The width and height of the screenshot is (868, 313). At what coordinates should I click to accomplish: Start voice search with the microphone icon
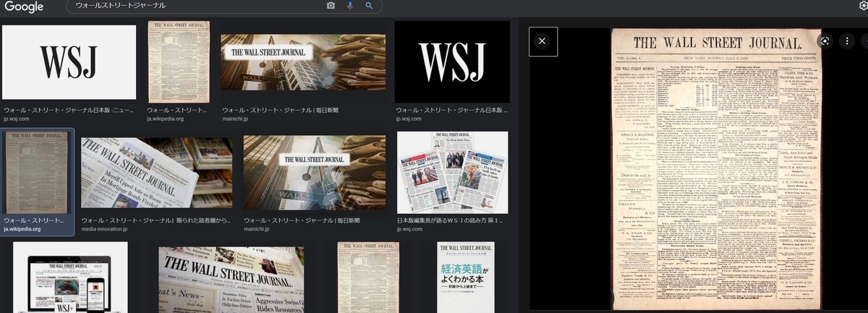pos(350,6)
